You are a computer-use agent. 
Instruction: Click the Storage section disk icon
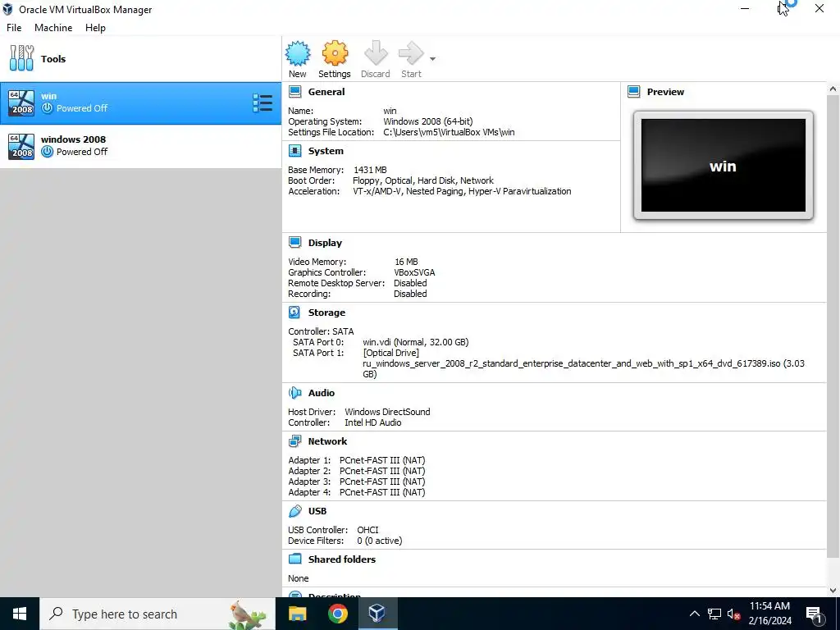click(x=294, y=312)
